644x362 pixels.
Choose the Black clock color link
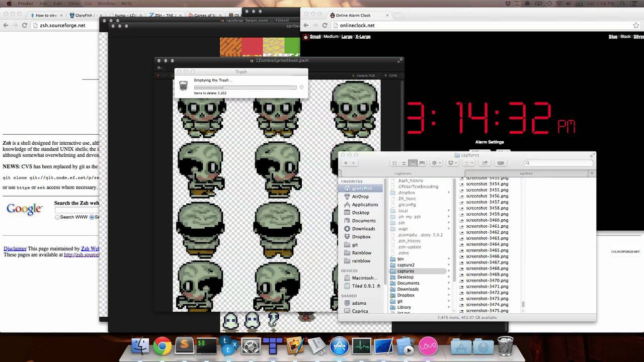click(x=625, y=37)
